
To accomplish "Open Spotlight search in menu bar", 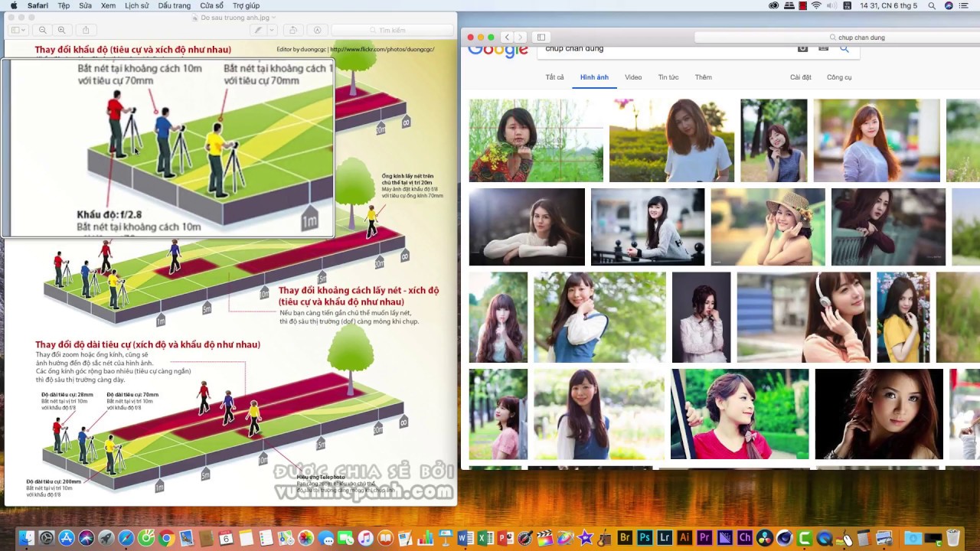I will click(x=932, y=5).
